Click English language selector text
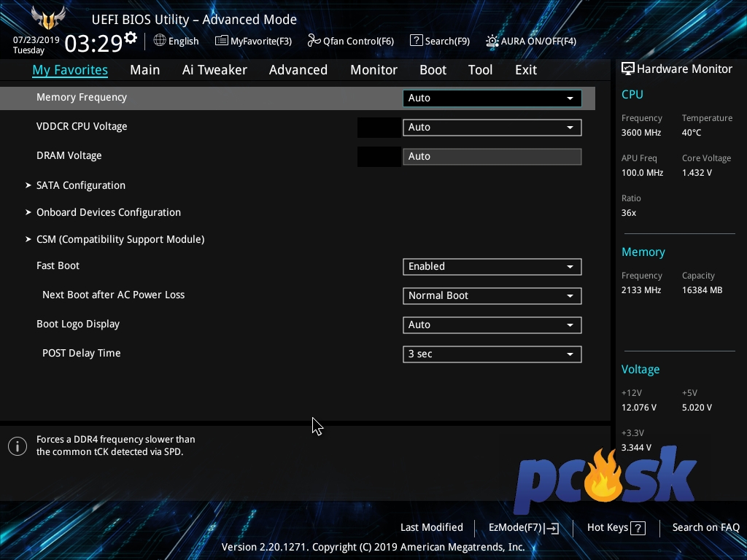 183,42
